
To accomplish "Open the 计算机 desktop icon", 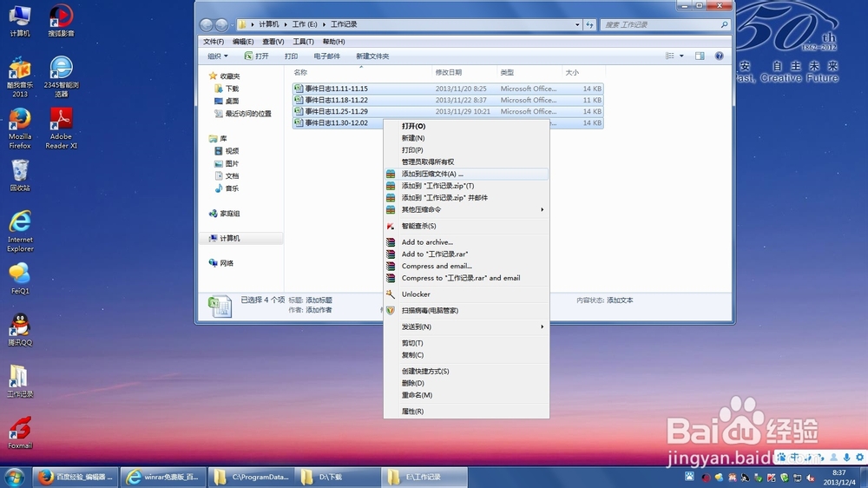I will [19, 21].
